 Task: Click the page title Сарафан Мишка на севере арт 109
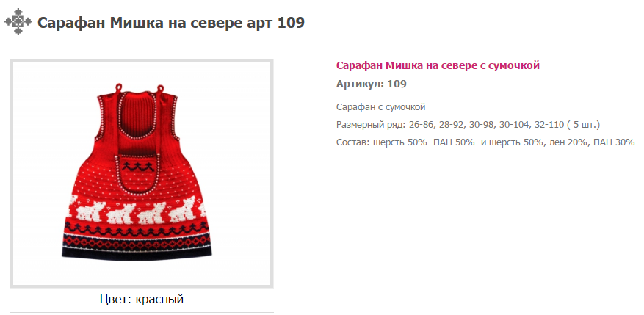point(171,23)
